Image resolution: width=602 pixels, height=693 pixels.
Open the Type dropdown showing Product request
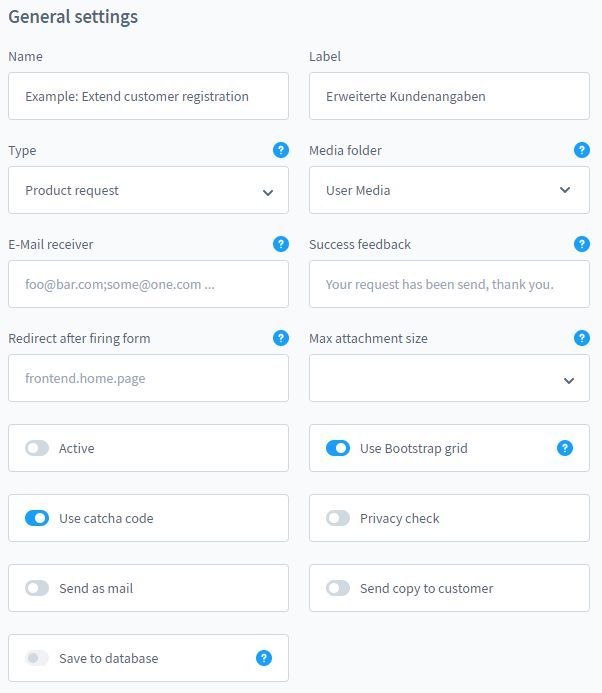[x=148, y=190]
